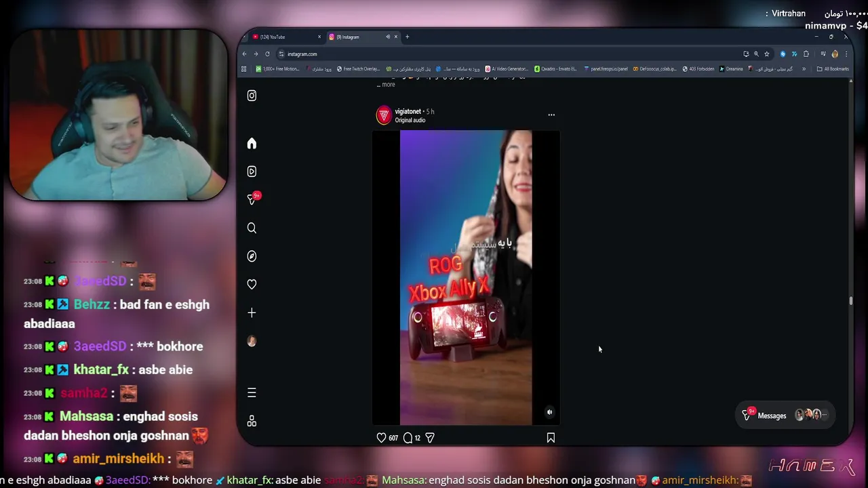Image resolution: width=868 pixels, height=488 pixels.
Task: Open the Also from Meta apps icon
Action: pyautogui.click(x=252, y=421)
